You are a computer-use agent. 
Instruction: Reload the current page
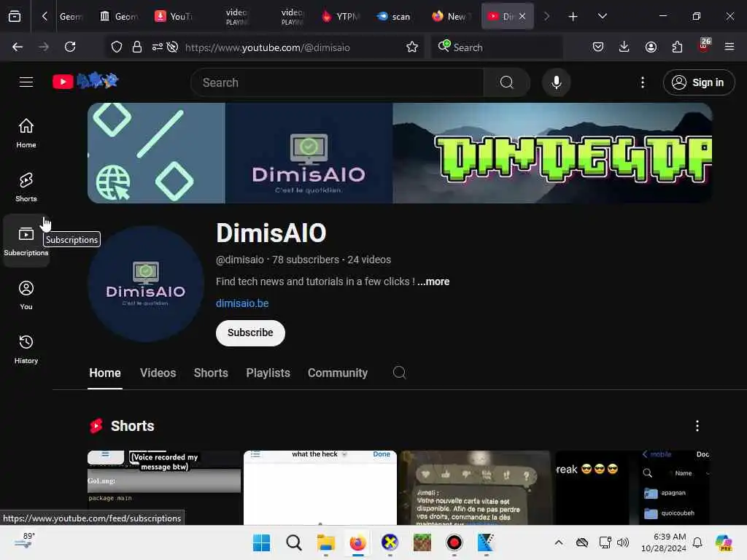pyautogui.click(x=70, y=47)
